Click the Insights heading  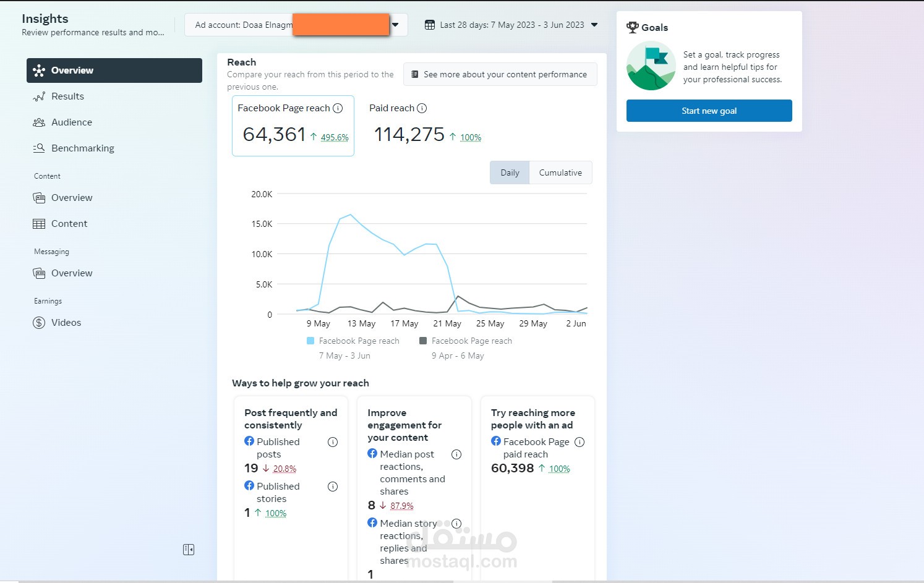pos(45,19)
